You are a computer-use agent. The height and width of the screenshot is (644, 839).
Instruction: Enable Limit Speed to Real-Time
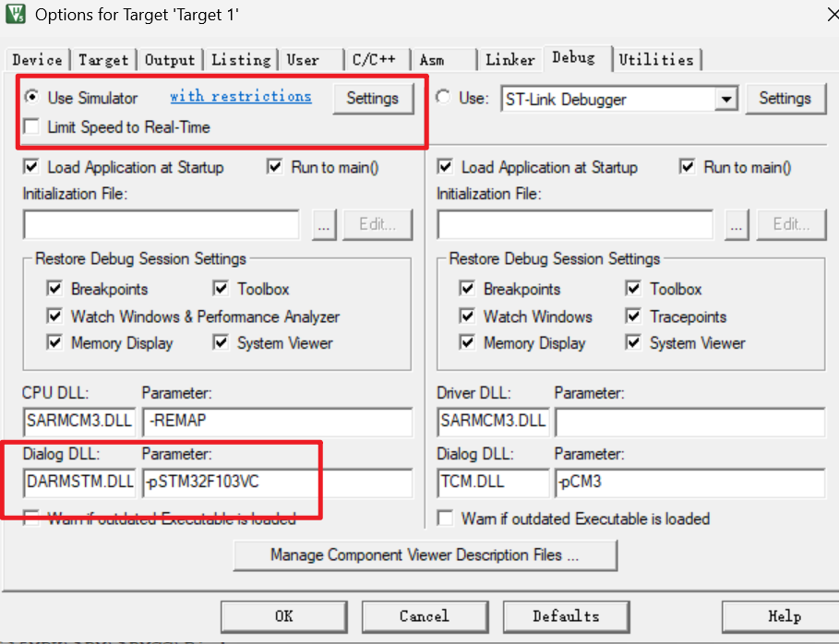pos(31,126)
